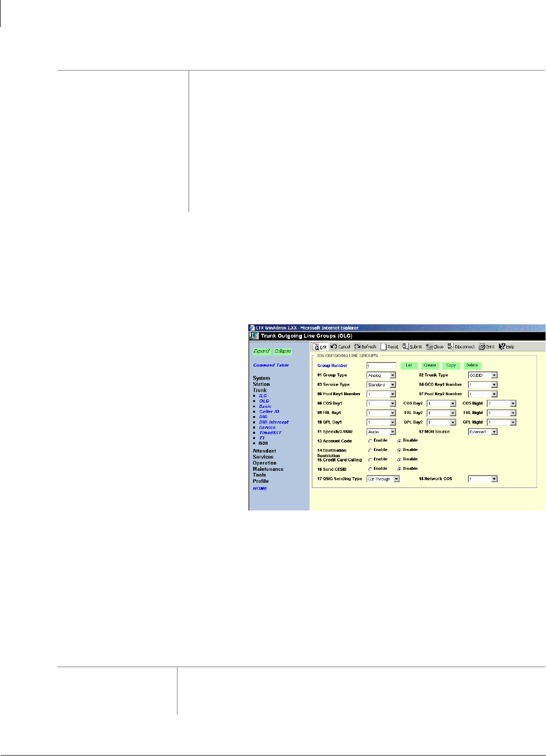Select Disable for 14 Destination Restriction
546x756 pixels.
click(x=399, y=450)
